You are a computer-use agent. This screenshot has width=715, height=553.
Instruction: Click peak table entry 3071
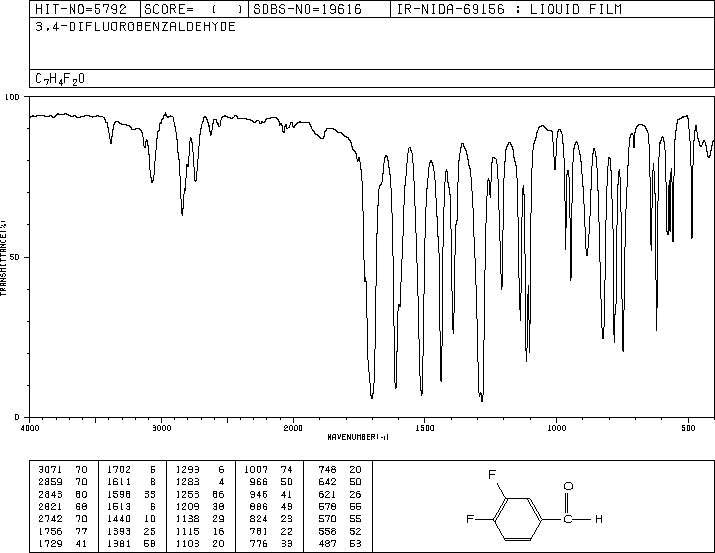[51, 470]
